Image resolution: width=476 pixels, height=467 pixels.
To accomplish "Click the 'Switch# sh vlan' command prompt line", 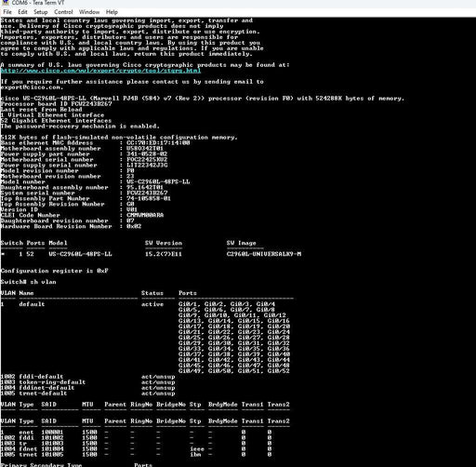I will click(29, 282).
